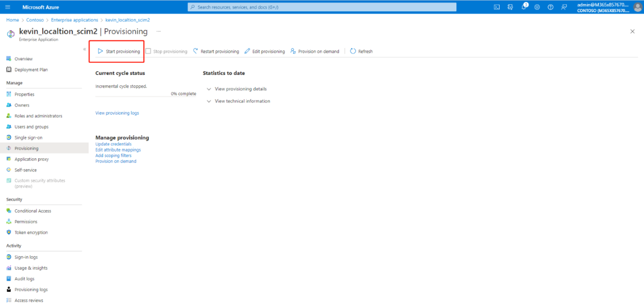The image size is (644, 304).
Task: Click the Restart provisioning icon
Action: coord(195,51)
